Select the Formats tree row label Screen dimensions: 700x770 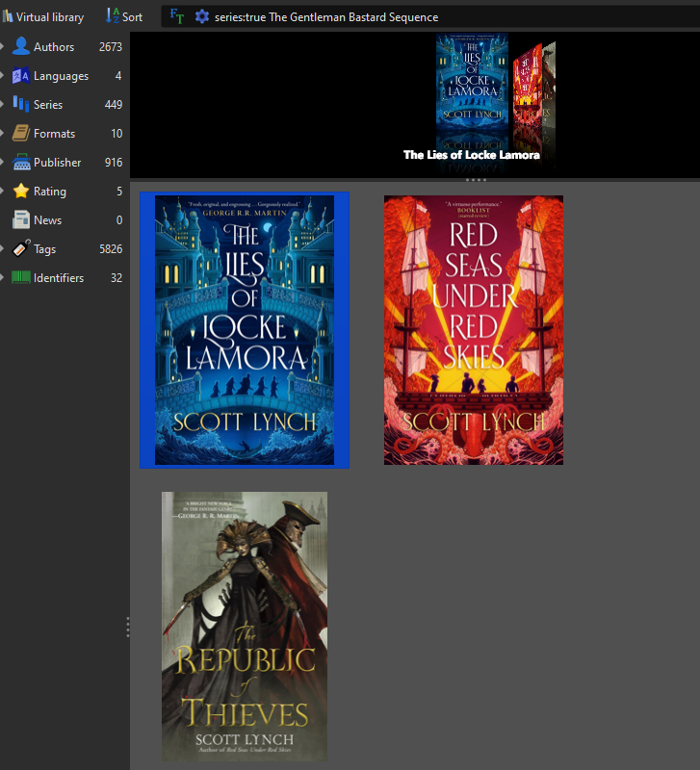pos(54,134)
